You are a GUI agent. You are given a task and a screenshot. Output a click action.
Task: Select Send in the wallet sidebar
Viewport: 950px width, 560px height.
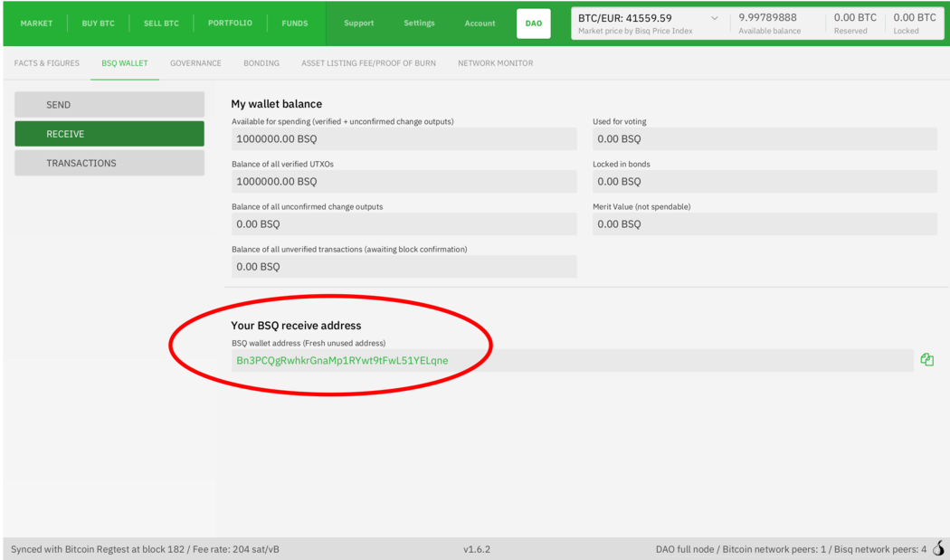109,105
